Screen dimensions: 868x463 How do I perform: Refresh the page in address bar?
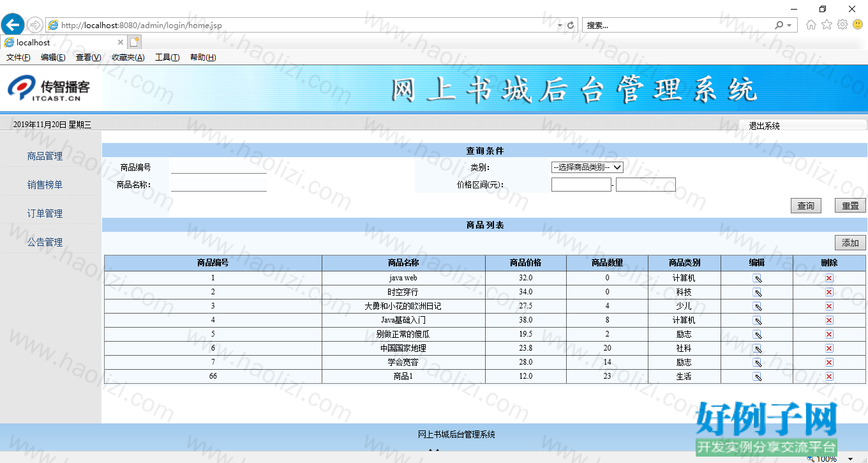pyautogui.click(x=571, y=26)
